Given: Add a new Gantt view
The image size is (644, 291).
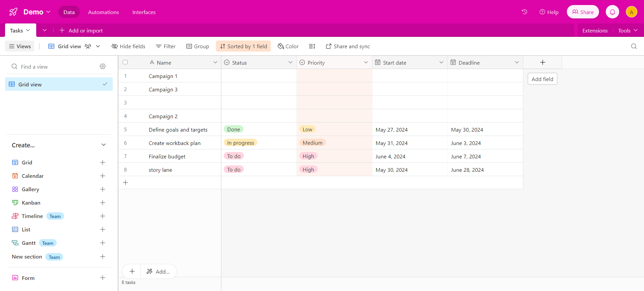Looking at the screenshot, I should pos(103,243).
